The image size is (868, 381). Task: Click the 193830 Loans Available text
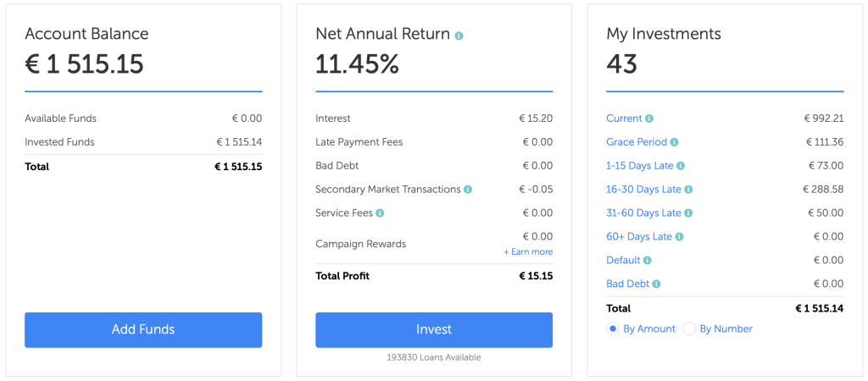(x=434, y=357)
